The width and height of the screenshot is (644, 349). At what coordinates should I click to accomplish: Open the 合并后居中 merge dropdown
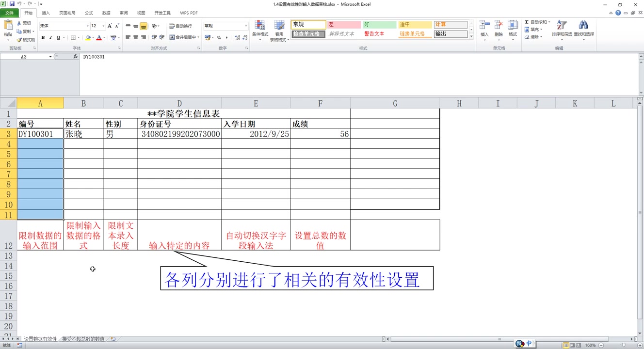[x=199, y=37]
